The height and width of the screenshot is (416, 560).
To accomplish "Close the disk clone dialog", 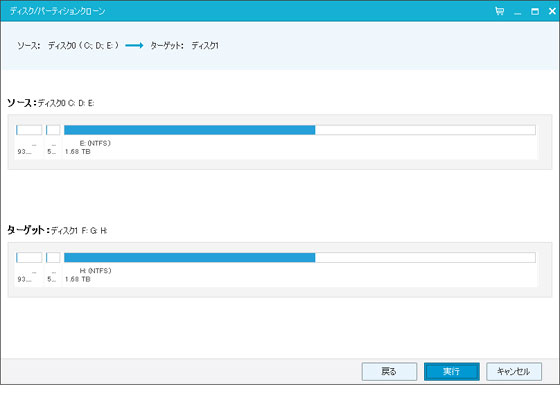I will [552, 11].
